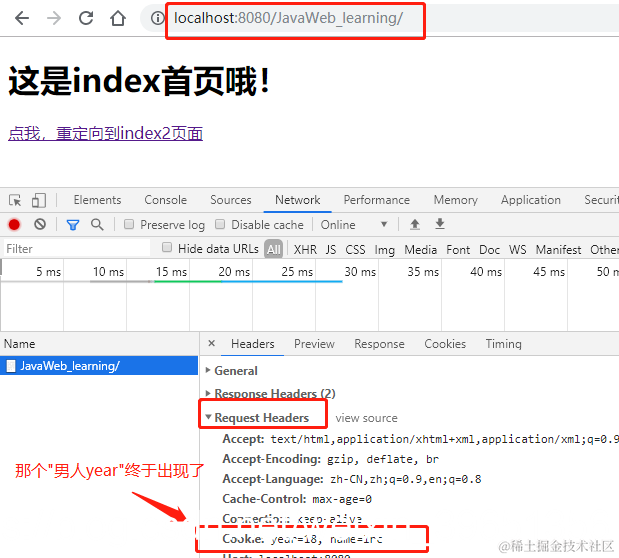This screenshot has width=619, height=558.
Task: Open the Online throttling dropdown
Action: pyautogui.click(x=354, y=225)
